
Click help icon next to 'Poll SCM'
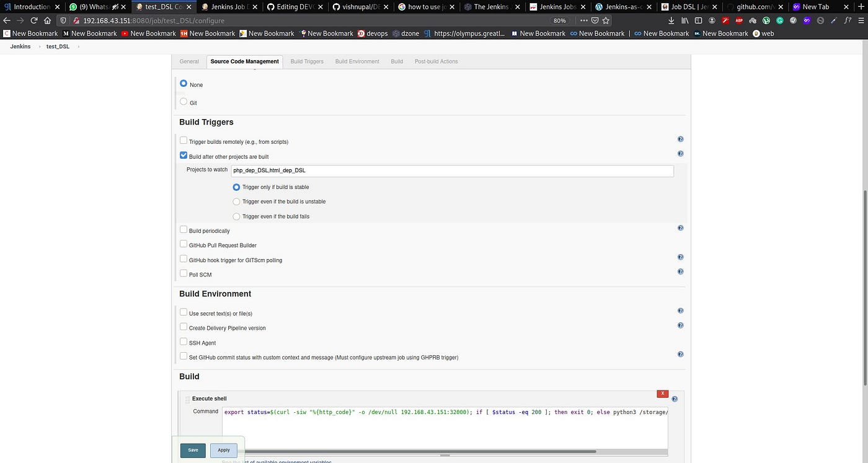point(680,271)
